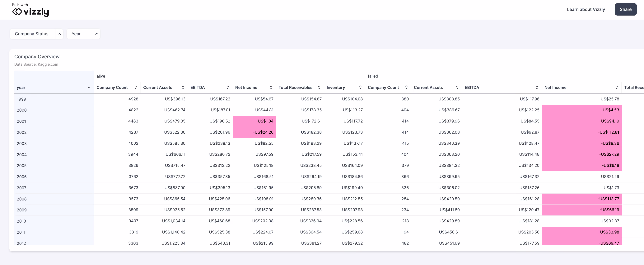
Task: Sort failed Net Income column
Action: (617, 87)
